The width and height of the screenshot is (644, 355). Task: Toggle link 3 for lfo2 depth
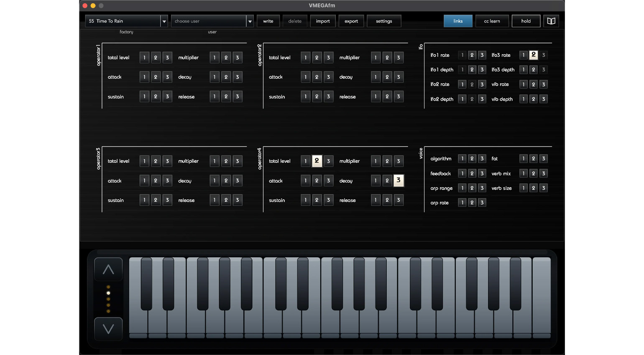point(482,99)
